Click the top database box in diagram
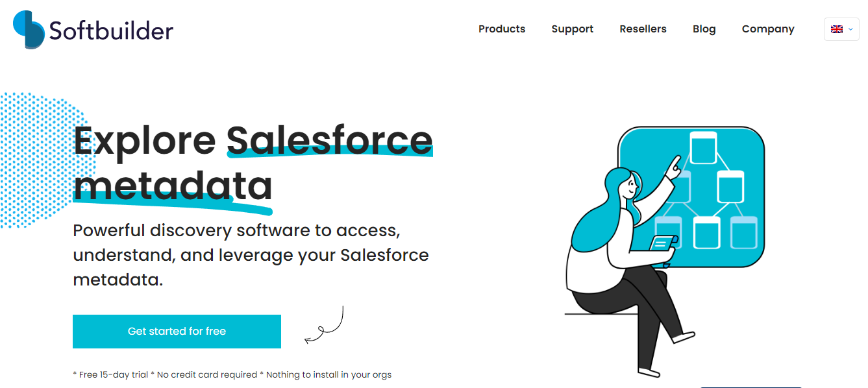The image size is (868, 388). click(x=702, y=147)
